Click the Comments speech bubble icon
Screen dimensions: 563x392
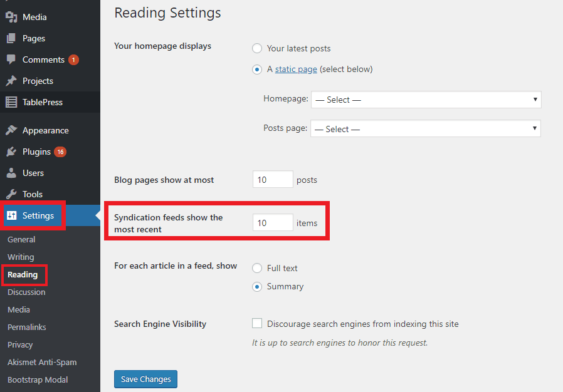coord(11,59)
